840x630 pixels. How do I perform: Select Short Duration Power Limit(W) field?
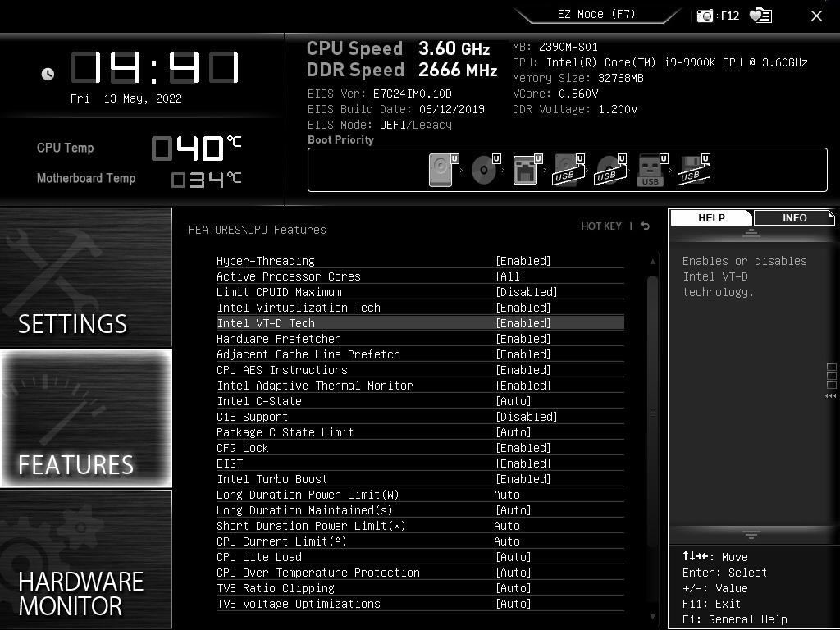click(420, 526)
